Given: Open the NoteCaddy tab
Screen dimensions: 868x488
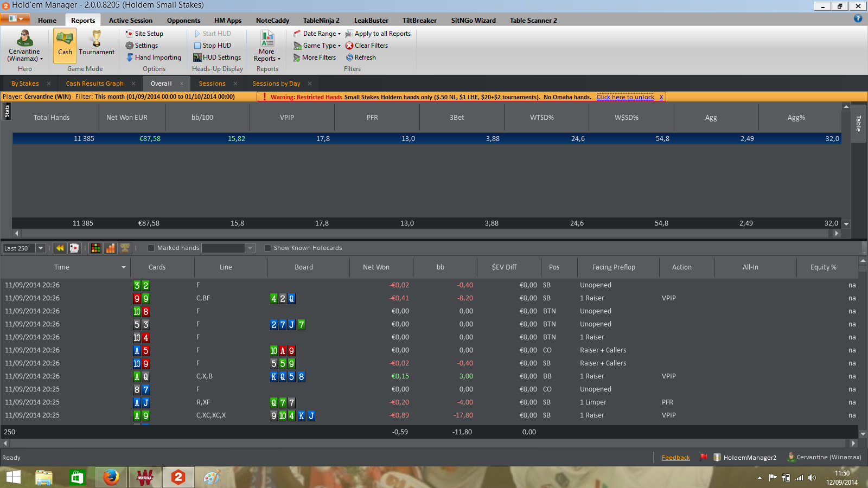Looking at the screenshot, I should click(x=272, y=21).
